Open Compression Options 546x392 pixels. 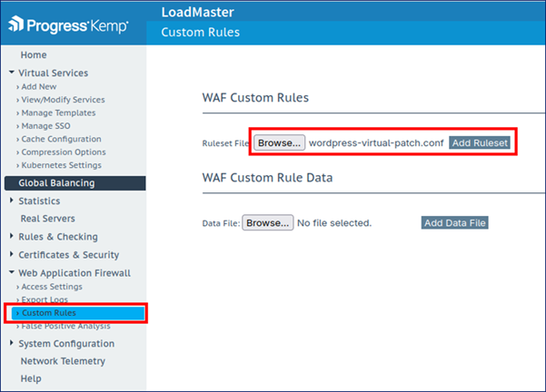coord(64,152)
